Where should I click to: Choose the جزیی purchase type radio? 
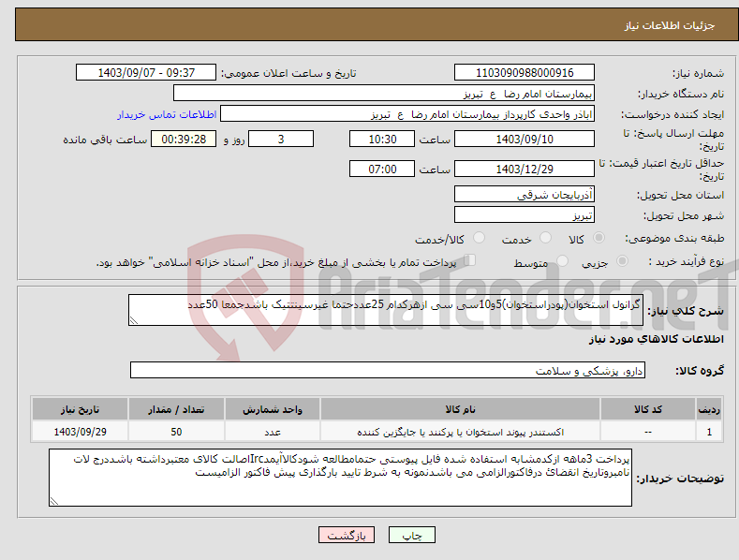(x=622, y=261)
